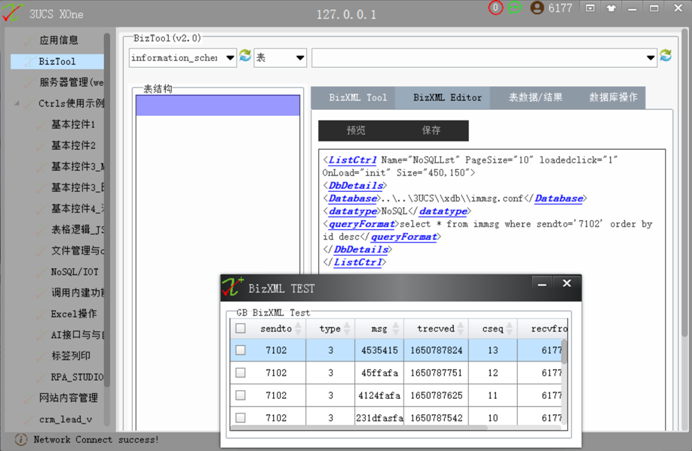Click the refresh icon beside the wide combo box
692x451 pixels.
[x=666, y=56]
